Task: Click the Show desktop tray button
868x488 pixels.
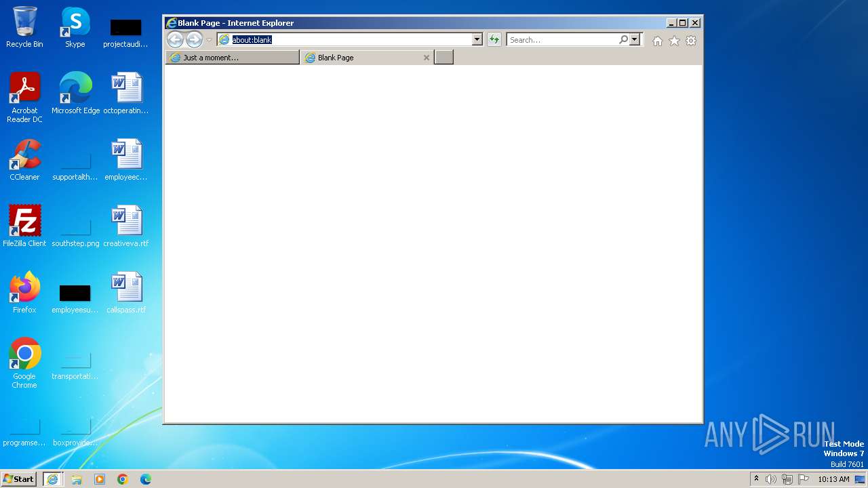Action: [x=860, y=479]
